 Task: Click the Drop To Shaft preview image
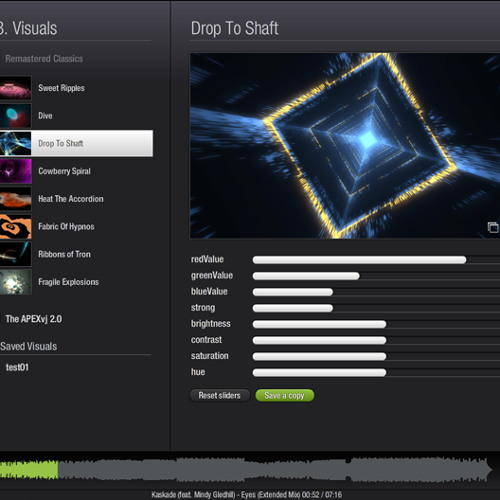pyautogui.click(x=345, y=145)
